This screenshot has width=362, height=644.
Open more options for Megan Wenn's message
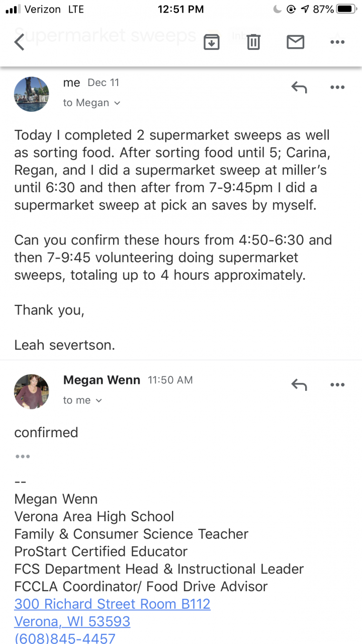click(x=337, y=385)
